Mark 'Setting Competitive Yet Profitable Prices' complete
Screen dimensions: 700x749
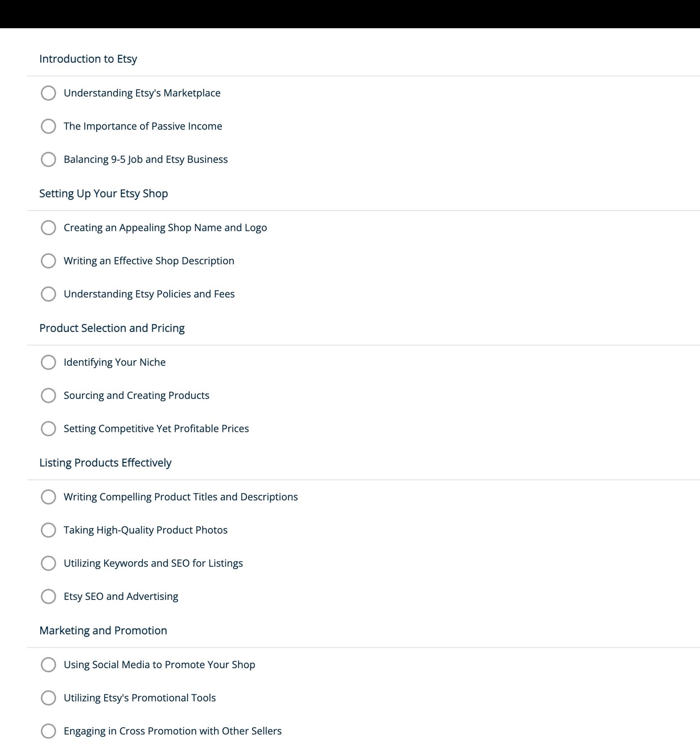(x=48, y=428)
